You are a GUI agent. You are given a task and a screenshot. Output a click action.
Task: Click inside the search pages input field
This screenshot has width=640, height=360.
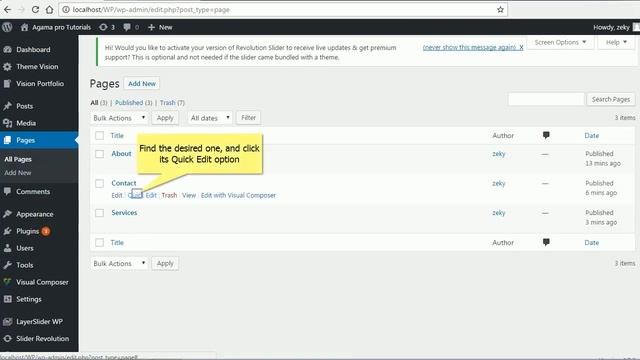546,99
